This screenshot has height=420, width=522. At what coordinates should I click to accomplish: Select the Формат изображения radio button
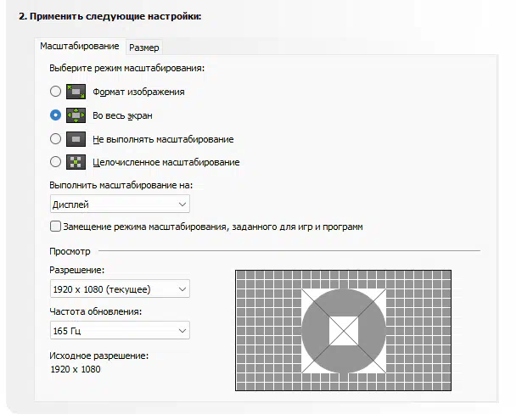pyautogui.click(x=55, y=91)
